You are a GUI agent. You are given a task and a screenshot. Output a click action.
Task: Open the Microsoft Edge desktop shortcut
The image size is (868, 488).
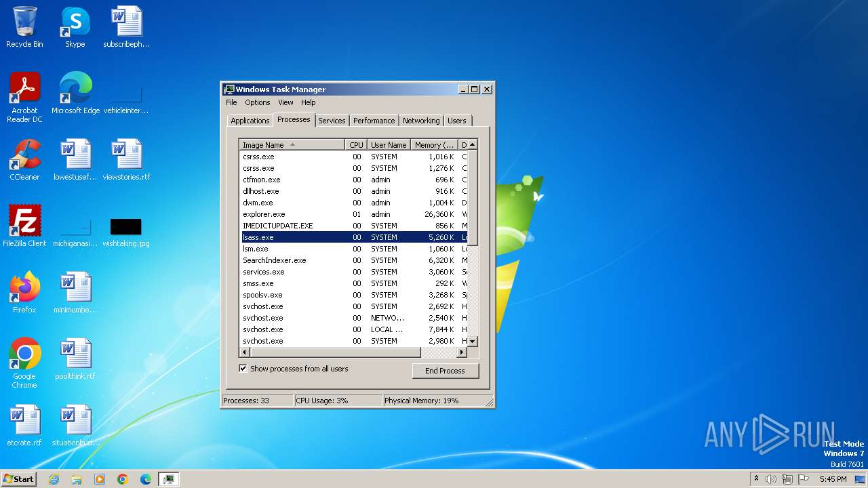pyautogui.click(x=75, y=94)
